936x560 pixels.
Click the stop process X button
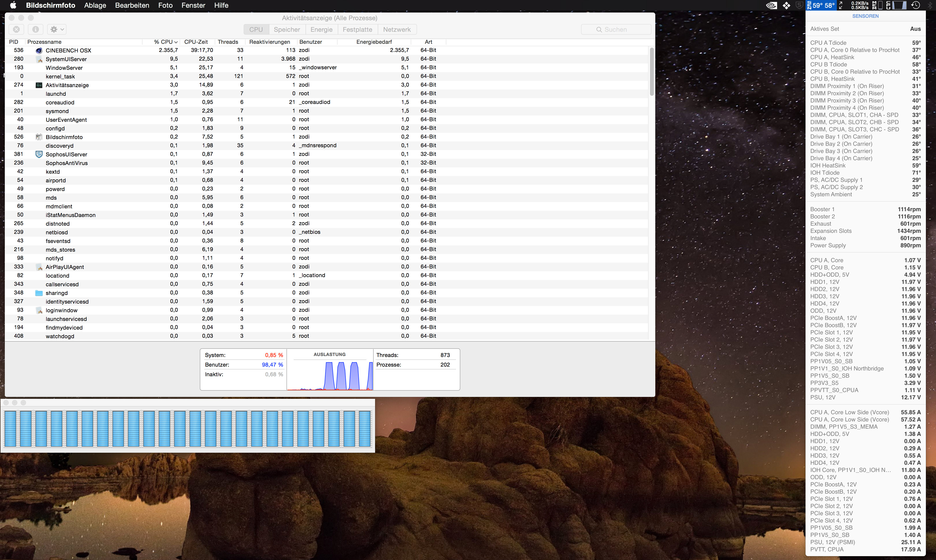16,29
